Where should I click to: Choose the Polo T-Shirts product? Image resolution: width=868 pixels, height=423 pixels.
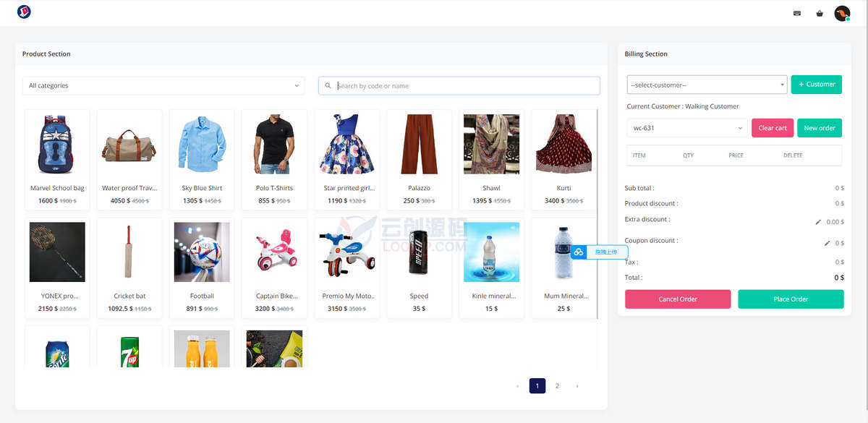(274, 160)
